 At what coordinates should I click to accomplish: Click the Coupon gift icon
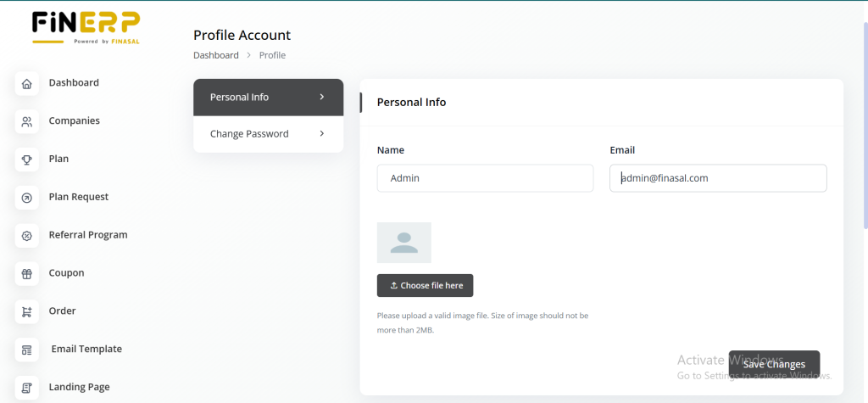27,273
